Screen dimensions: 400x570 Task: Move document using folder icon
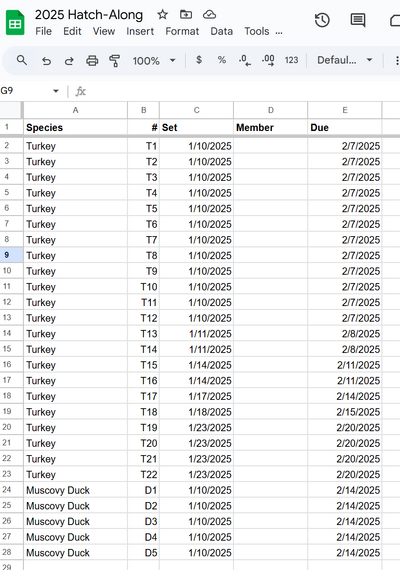[x=186, y=15]
